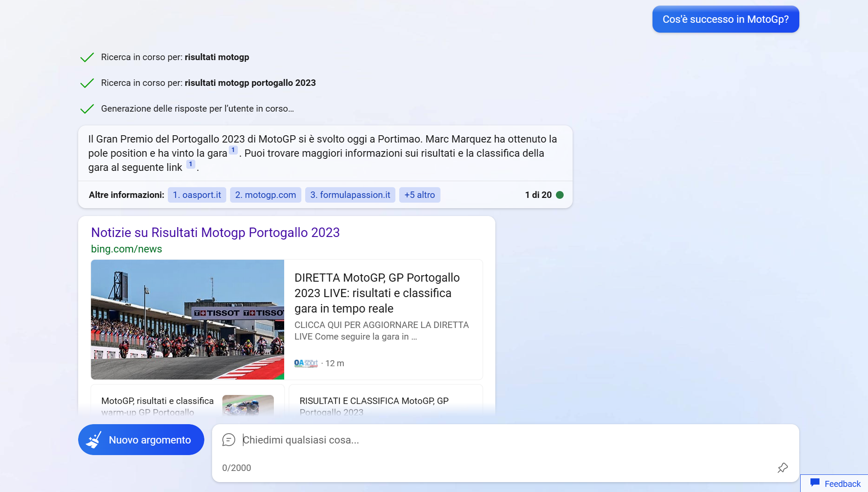868x492 pixels.
Task: Open 'Notizie su Risultati Motogp Portogallo 2023'
Action: (215, 232)
